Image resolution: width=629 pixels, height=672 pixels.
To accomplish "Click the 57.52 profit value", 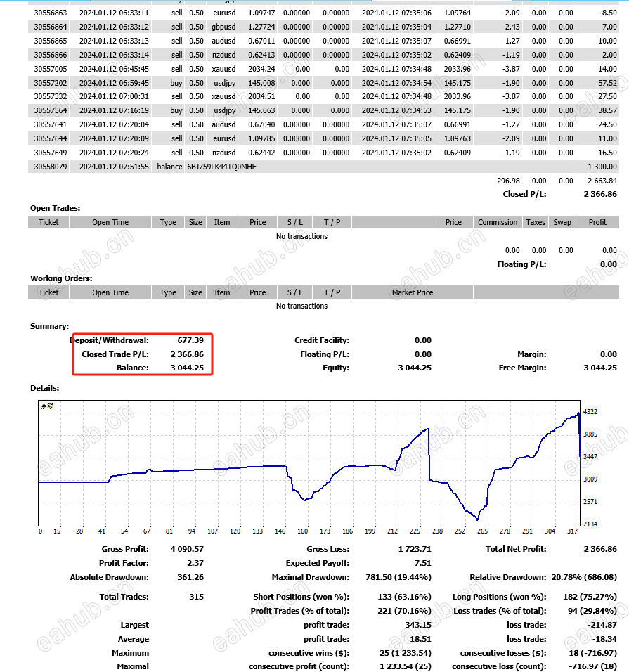I will pyautogui.click(x=608, y=83).
